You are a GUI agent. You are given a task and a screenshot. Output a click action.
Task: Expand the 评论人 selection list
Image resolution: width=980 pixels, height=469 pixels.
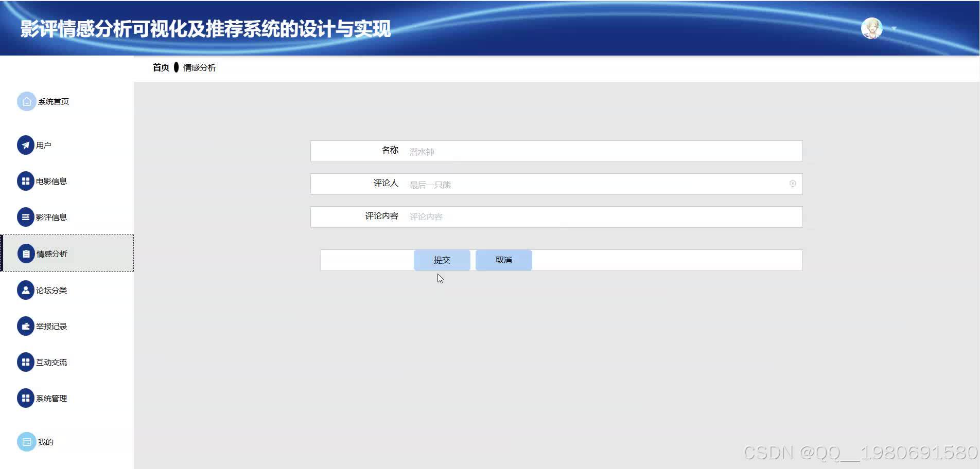[566, 184]
